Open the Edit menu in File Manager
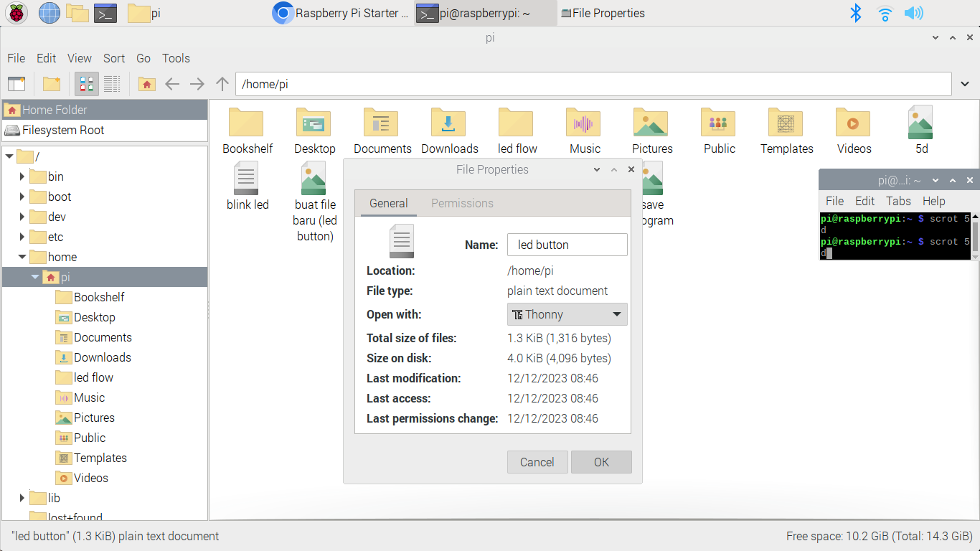 47,58
